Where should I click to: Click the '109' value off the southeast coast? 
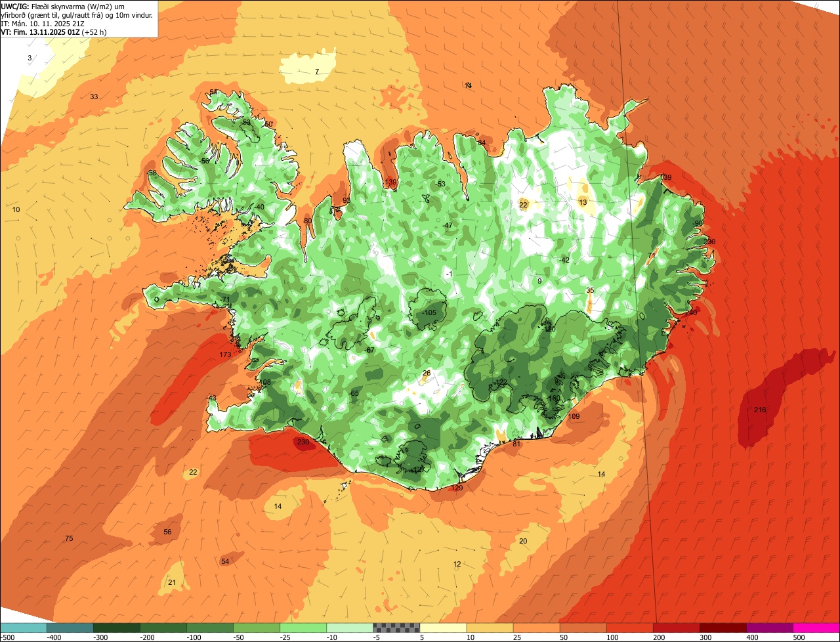pos(574,417)
